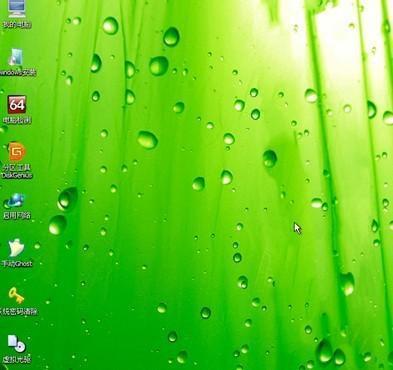Launch the red 64 hardware detection icon
Image resolution: width=393 pixels, height=370 pixels.
17,105
